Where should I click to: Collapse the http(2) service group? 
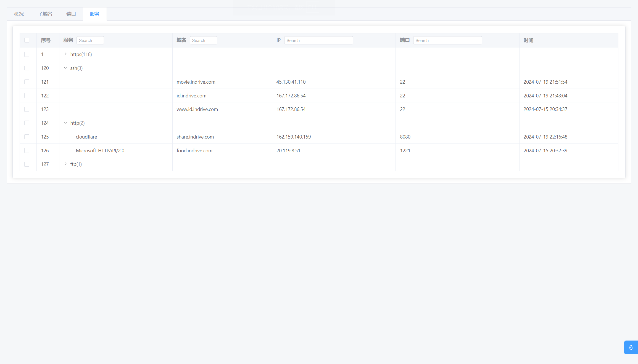pos(65,123)
